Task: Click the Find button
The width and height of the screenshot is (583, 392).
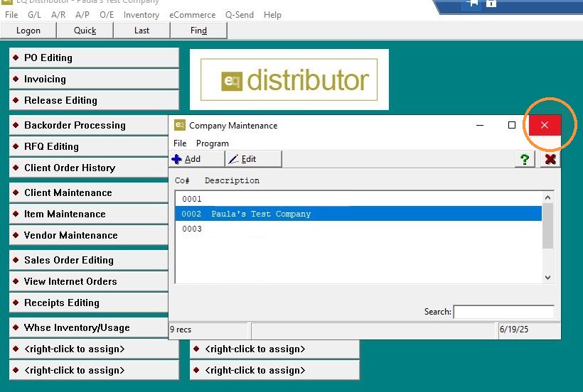Action: (x=198, y=31)
